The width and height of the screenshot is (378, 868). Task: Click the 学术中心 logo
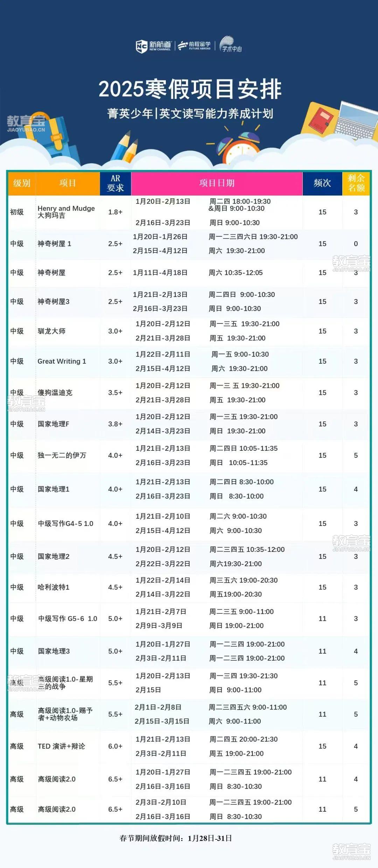230,45
